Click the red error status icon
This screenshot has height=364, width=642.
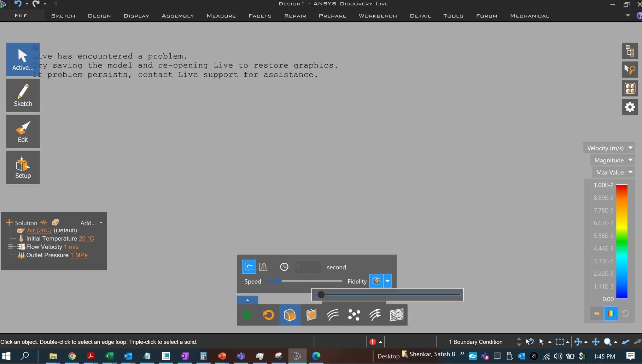pos(373,342)
